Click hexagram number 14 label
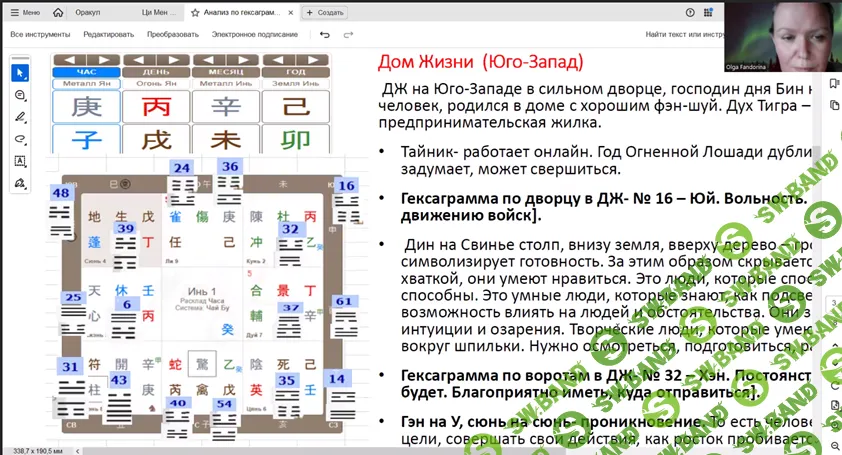Viewport: 842px width, 455px height. click(x=337, y=379)
